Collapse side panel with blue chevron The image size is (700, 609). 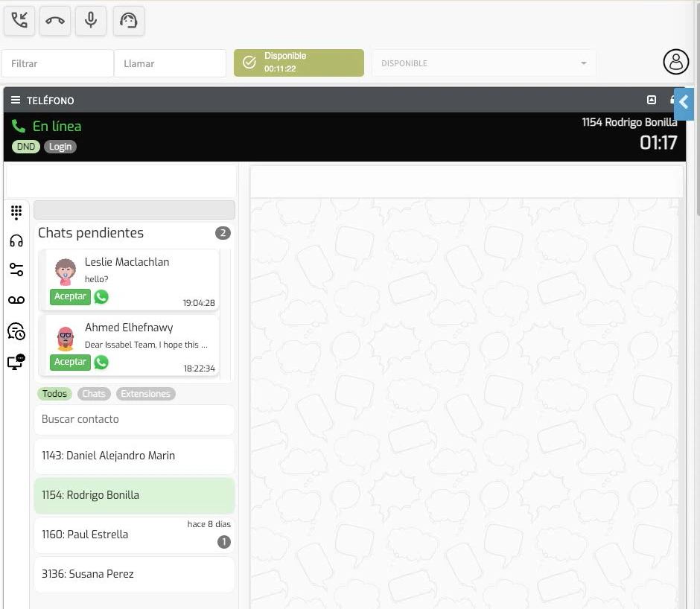[x=684, y=103]
